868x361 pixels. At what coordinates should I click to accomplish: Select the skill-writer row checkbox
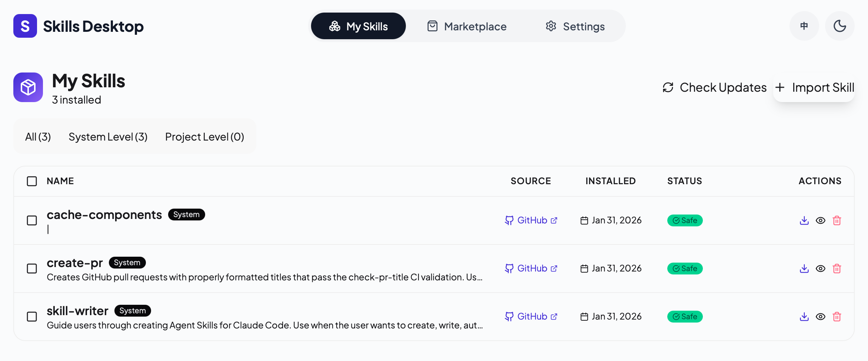(x=32, y=317)
